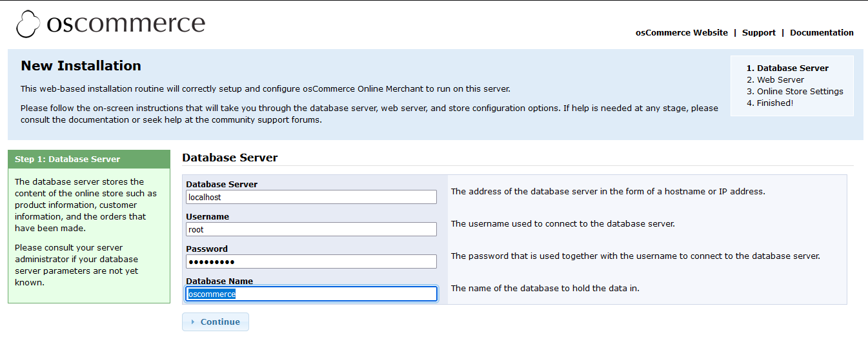Viewport: 868px width, 348px height.
Task: Select step 2. Web Server in progress list
Action: [x=775, y=80]
